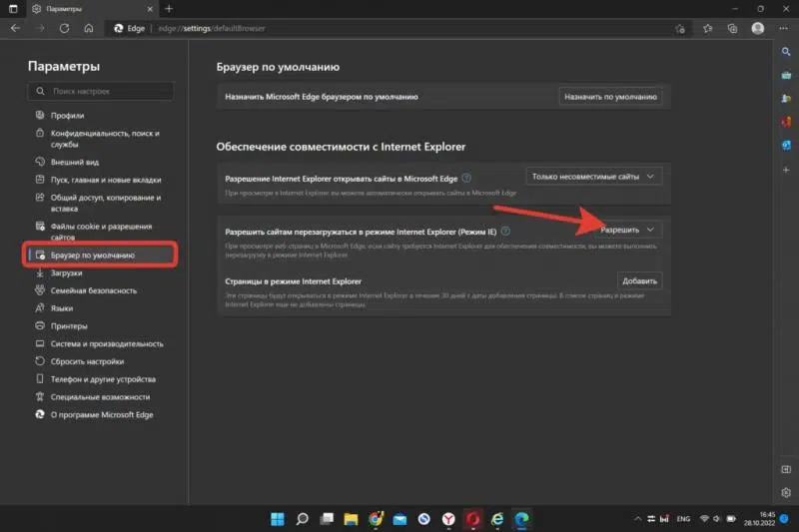Open Файлы cookie и разрешения сайтов section
799x532 pixels.
[x=101, y=232]
